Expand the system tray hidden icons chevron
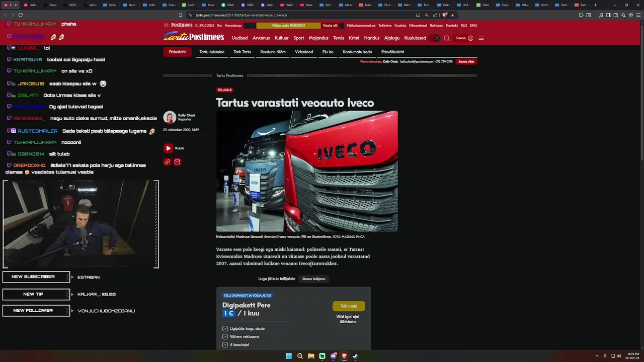The height and width of the screenshot is (362, 644). tap(597, 356)
